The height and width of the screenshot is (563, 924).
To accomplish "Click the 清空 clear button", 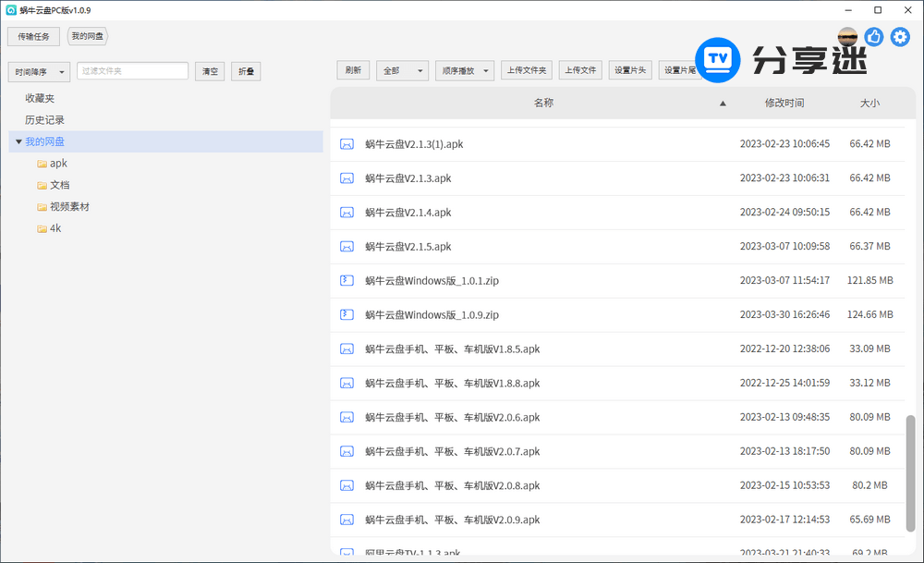I will coord(209,71).
